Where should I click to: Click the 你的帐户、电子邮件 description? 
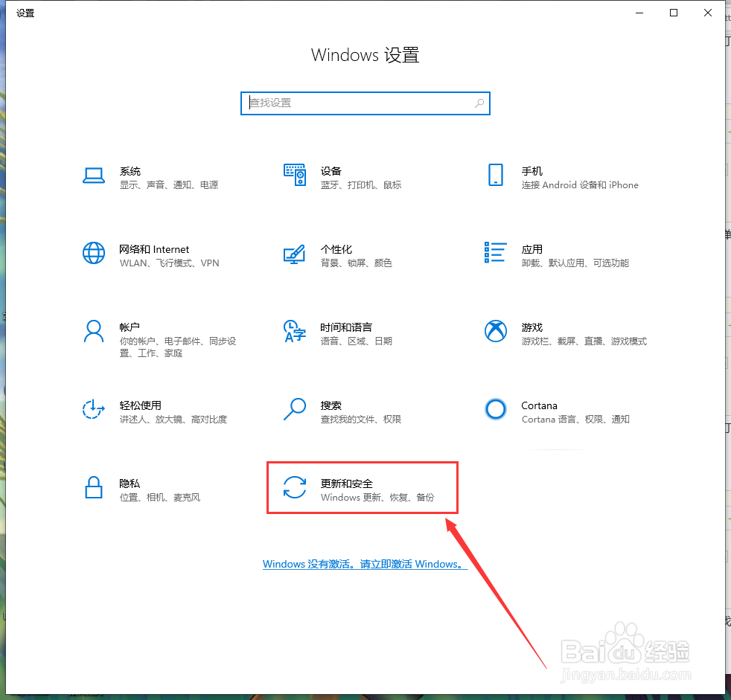click(x=178, y=347)
